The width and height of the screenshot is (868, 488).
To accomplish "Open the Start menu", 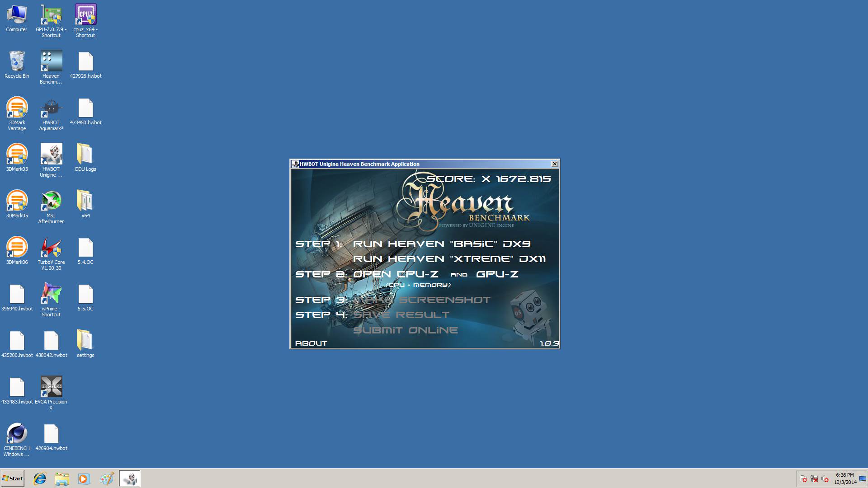I will coord(13,479).
